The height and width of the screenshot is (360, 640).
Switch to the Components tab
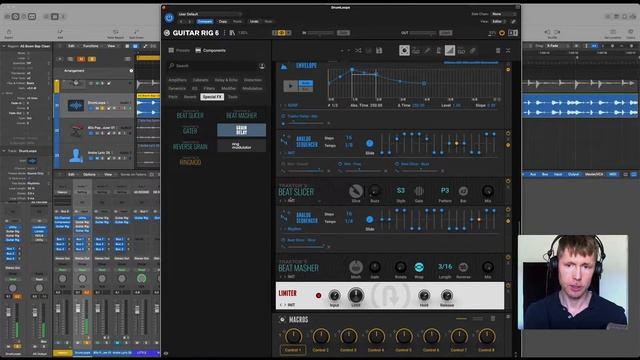tap(210, 50)
